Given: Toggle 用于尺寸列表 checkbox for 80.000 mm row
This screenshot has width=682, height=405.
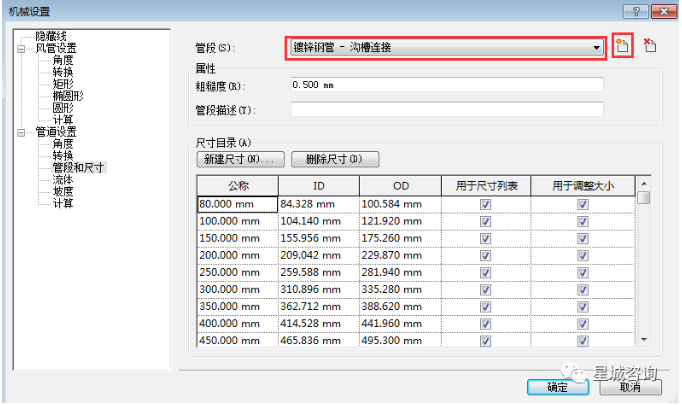Looking at the screenshot, I should (x=486, y=204).
